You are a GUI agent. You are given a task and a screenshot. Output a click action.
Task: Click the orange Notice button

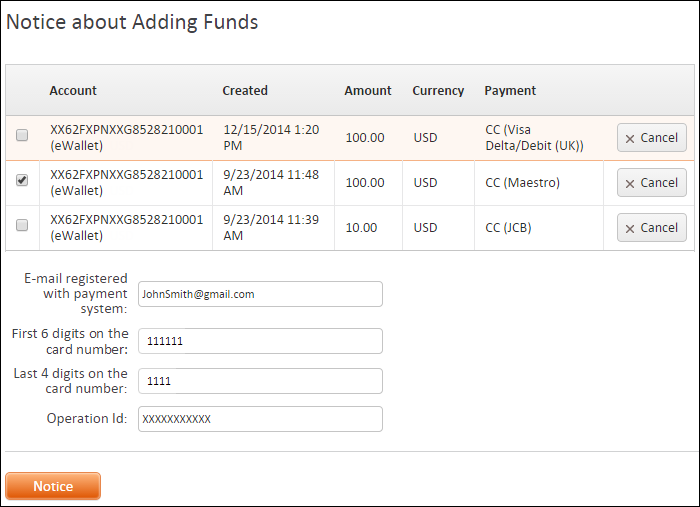click(x=53, y=486)
